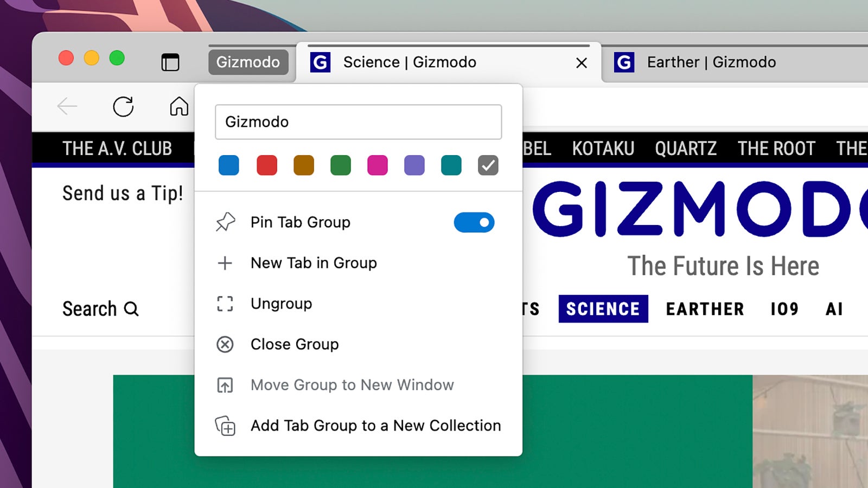Screen dimensions: 868x488
Task: Collapse the Gizmodo tab group label
Action: (248, 62)
